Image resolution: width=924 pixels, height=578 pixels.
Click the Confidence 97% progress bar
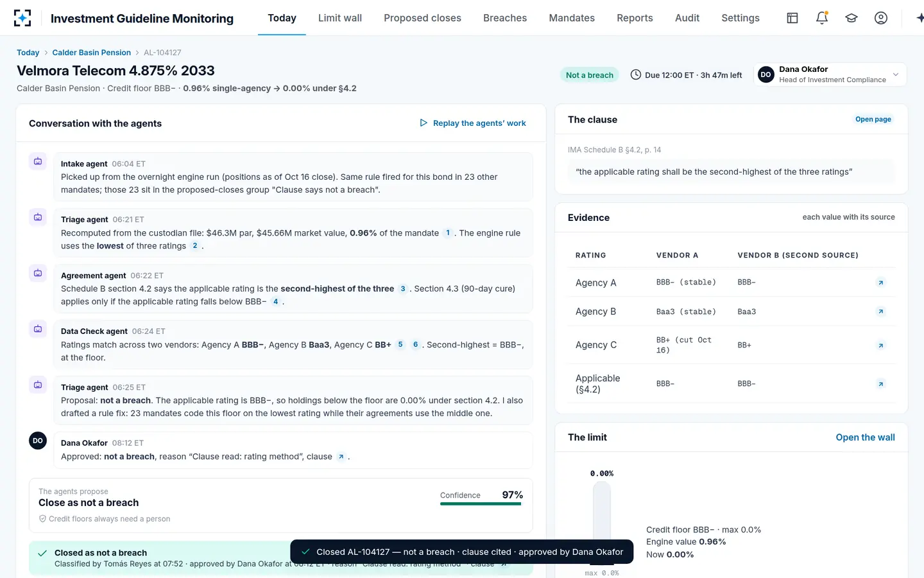tap(481, 504)
